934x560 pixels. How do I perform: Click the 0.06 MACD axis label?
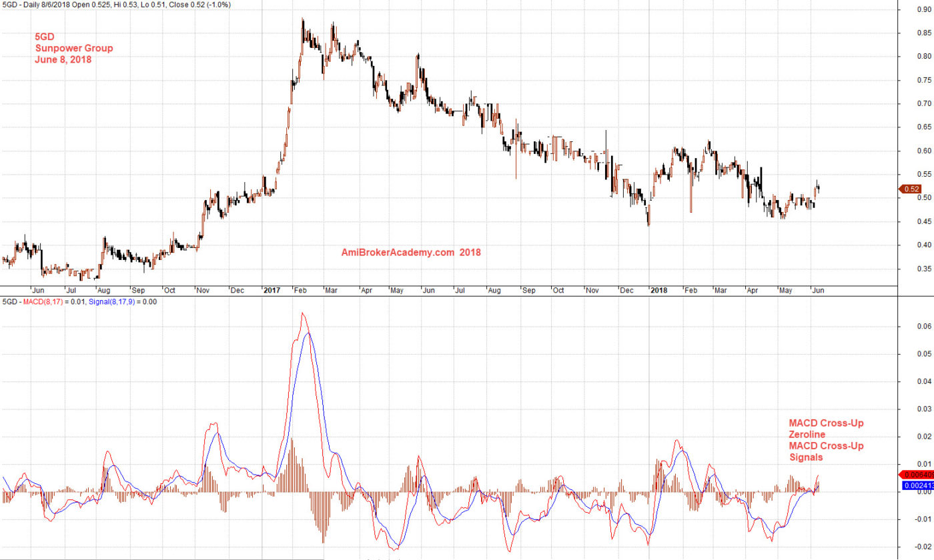(924, 327)
